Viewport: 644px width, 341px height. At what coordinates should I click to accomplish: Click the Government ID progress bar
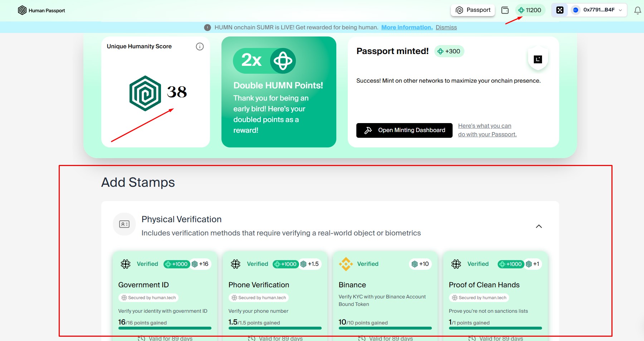(x=165, y=328)
